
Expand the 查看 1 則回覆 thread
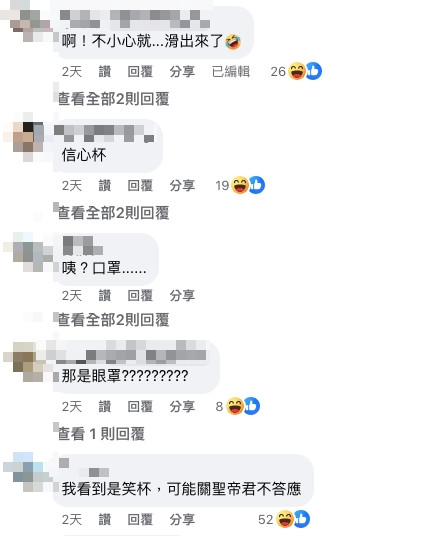102,434
